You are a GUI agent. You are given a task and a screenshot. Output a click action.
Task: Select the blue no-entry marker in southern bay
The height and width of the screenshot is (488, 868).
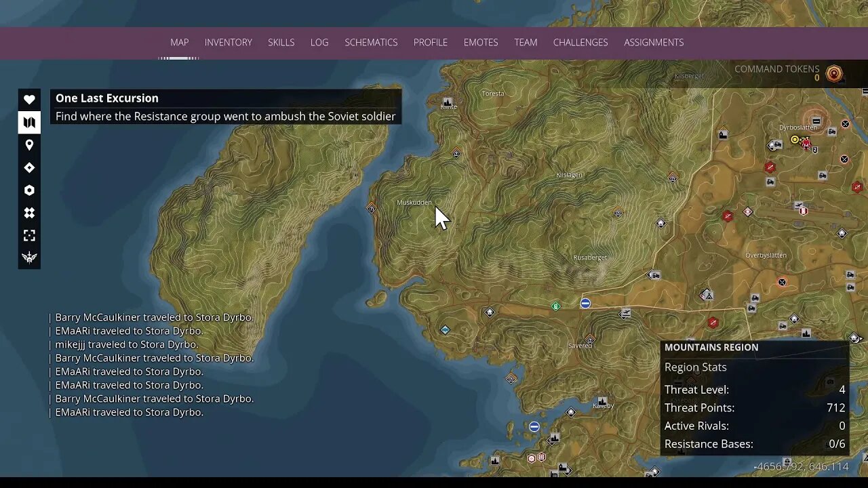[534, 426]
